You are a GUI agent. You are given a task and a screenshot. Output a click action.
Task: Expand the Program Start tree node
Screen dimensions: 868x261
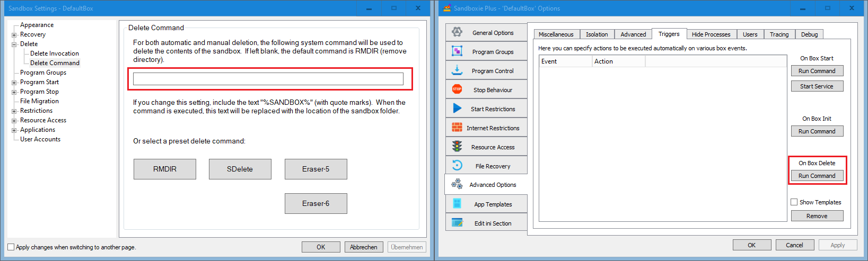[x=14, y=83]
